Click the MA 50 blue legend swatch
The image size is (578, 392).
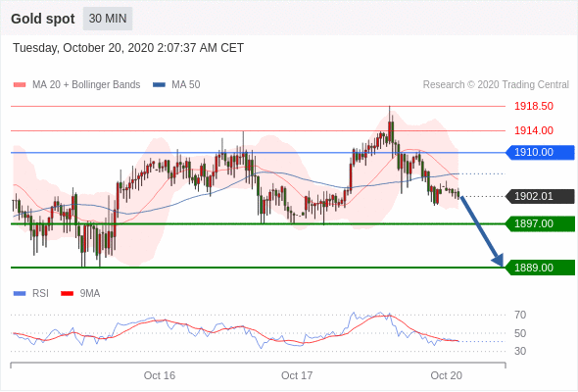click(x=160, y=85)
